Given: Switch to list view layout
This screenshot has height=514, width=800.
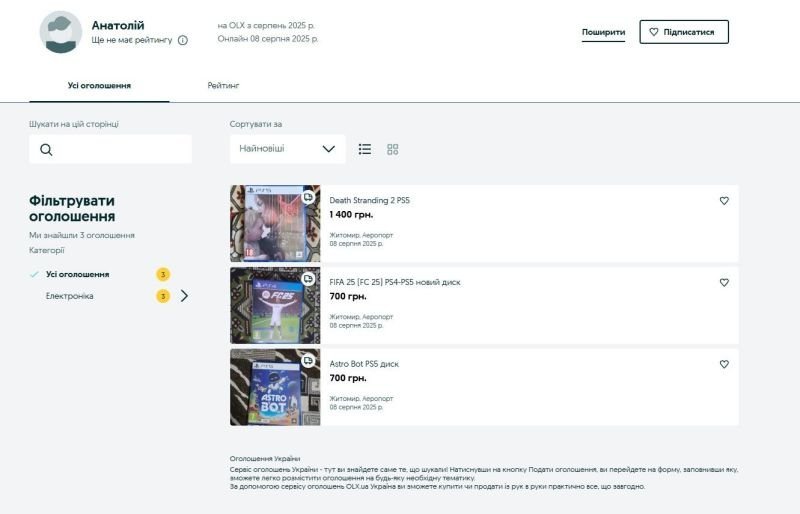Looking at the screenshot, I should (365, 149).
